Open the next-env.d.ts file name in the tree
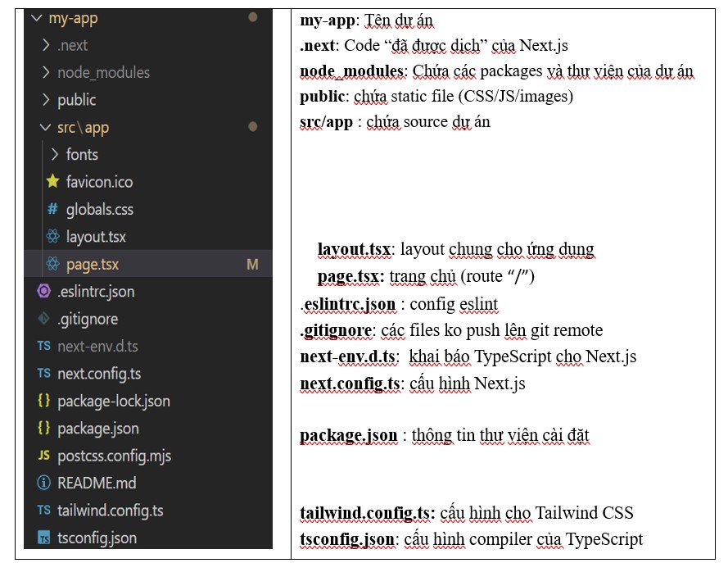This screenshot has width=728, height=563. (x=98, y=347)
